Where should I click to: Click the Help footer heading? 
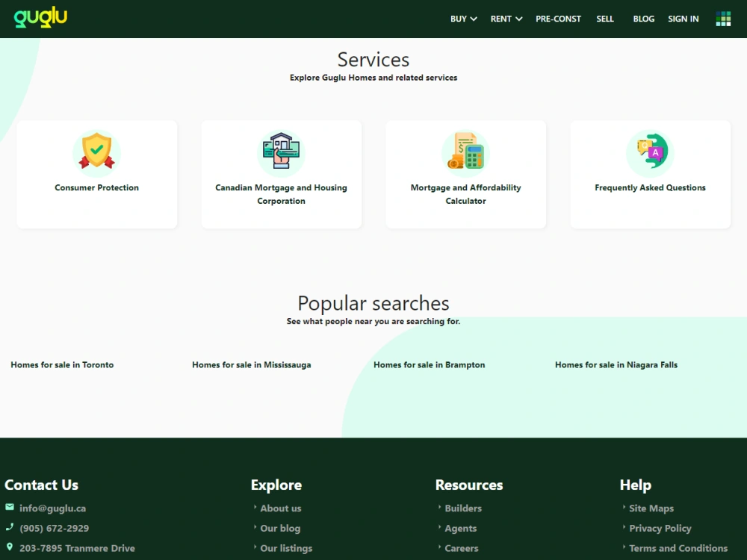click(636, 485)
